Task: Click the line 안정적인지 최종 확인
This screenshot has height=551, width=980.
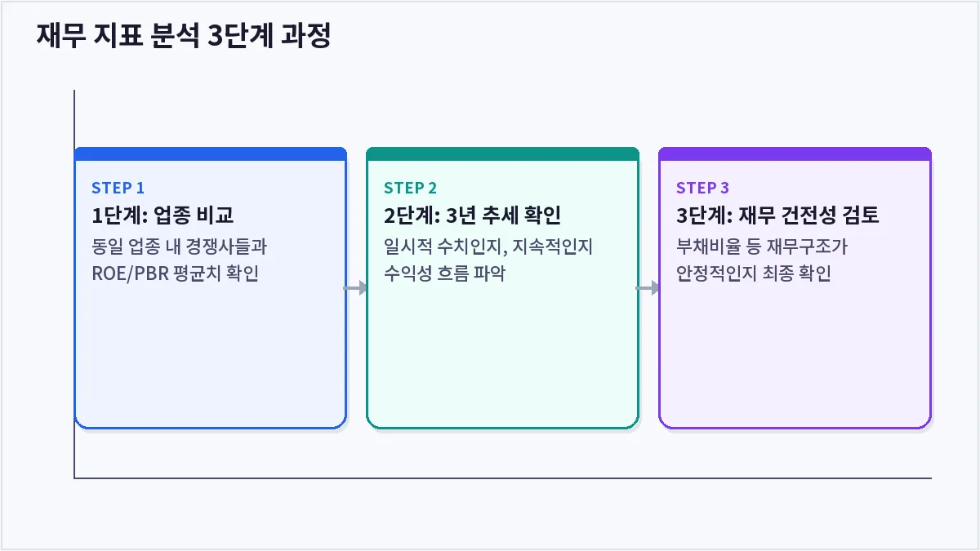Action: [x=754, y=273]
